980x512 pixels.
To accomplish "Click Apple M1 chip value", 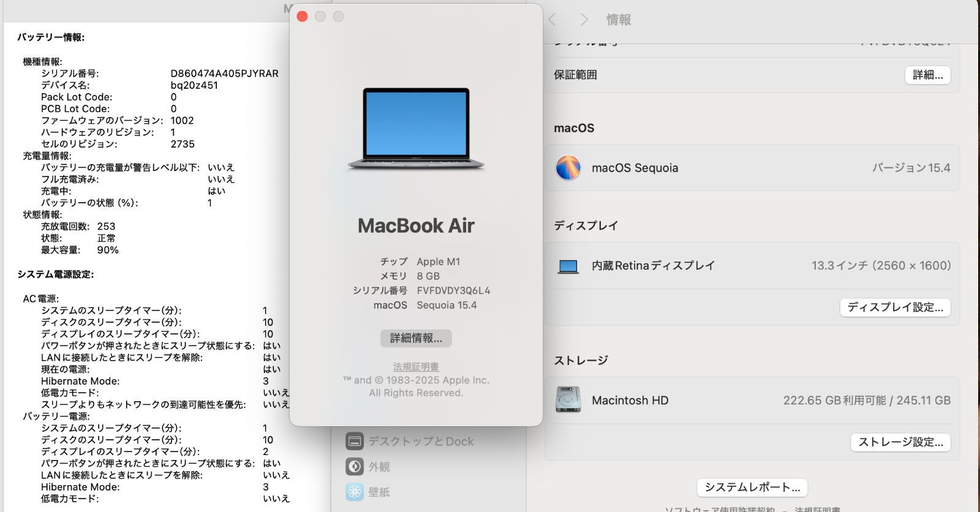I will [438, 262].
